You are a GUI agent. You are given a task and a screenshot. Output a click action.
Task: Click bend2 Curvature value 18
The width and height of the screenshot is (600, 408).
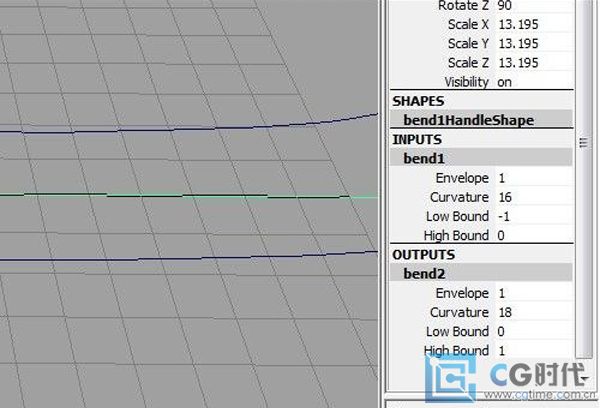pos(504,312)
